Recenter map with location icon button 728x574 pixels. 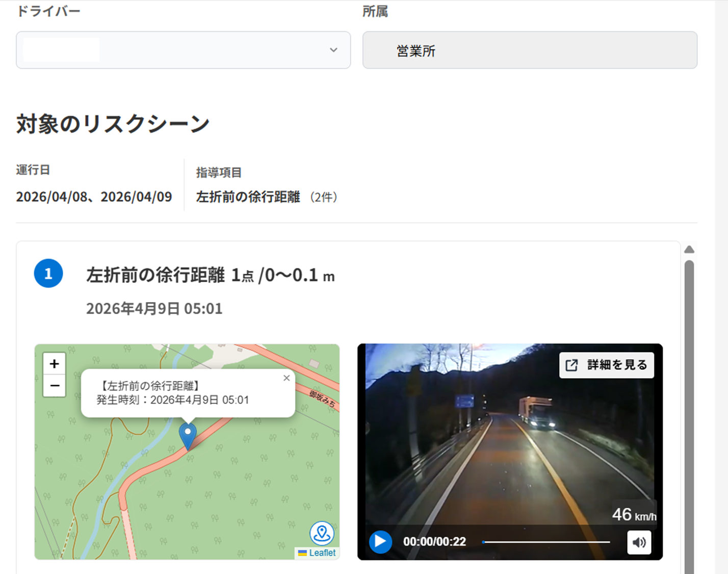(322, 534)
